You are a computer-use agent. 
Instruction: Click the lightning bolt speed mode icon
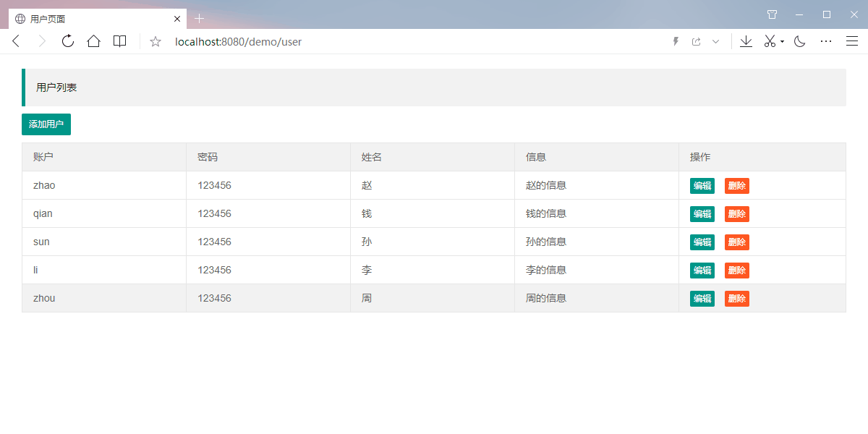click(676, 41)
